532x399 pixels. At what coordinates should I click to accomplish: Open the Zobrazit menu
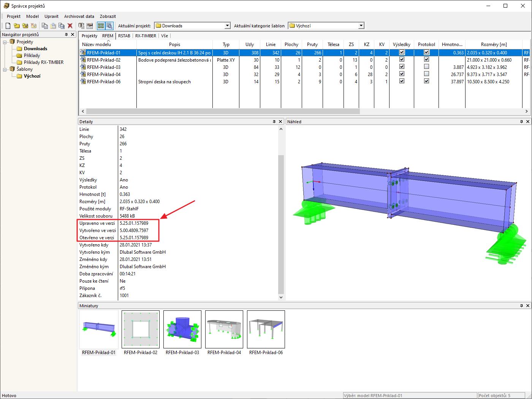[108, 16]
